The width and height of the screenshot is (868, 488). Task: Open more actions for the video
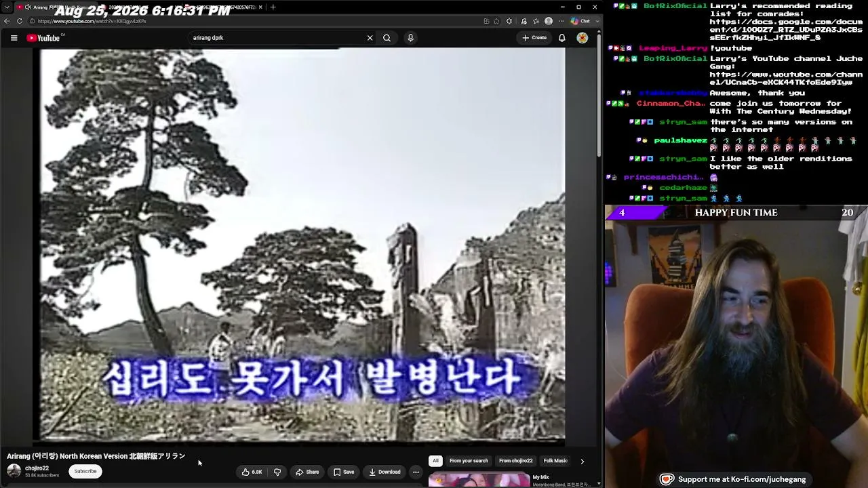coord(416,472)
